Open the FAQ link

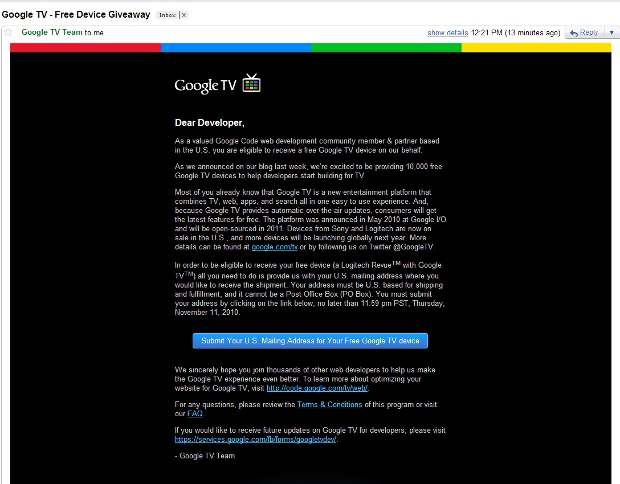(195, 414)
